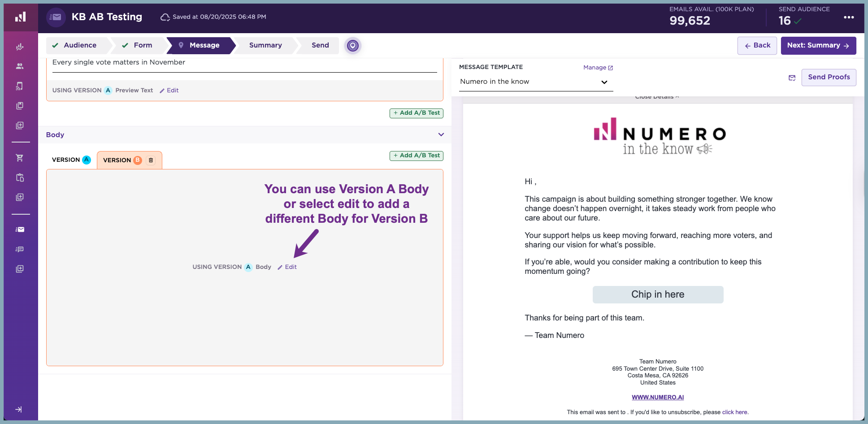
Task: Click the 'Team Numero' signature line in preview
Action: [x=555, y=335]
